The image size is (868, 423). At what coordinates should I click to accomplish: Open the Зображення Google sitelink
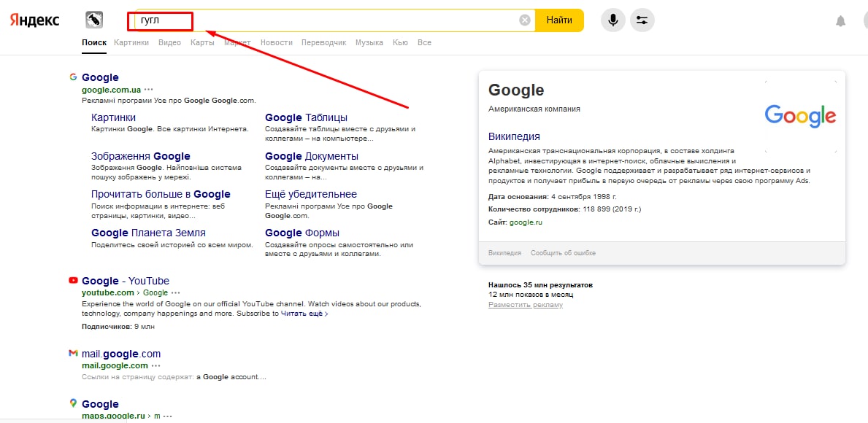(141, 157)
